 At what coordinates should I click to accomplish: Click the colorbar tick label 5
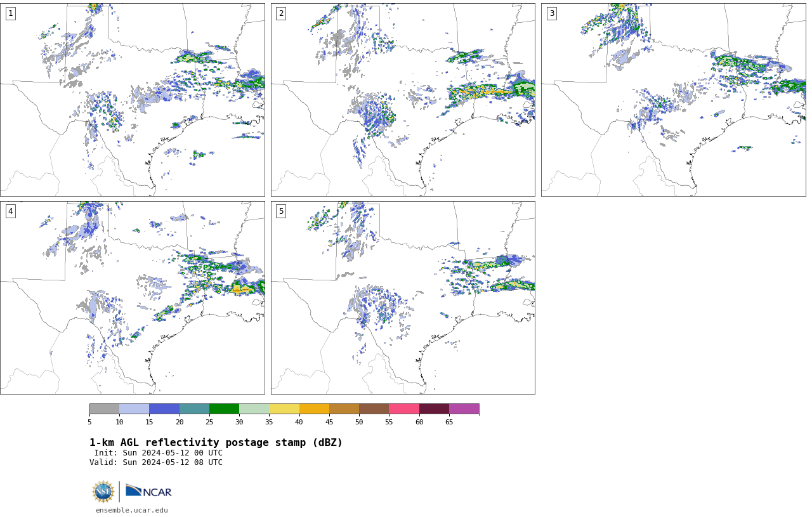coord(89,422)
